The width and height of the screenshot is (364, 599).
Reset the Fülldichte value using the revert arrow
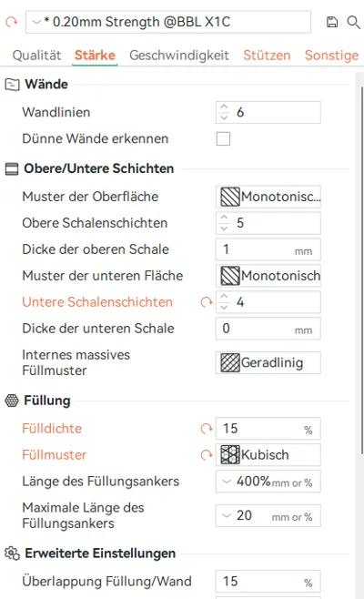(207, 429)
